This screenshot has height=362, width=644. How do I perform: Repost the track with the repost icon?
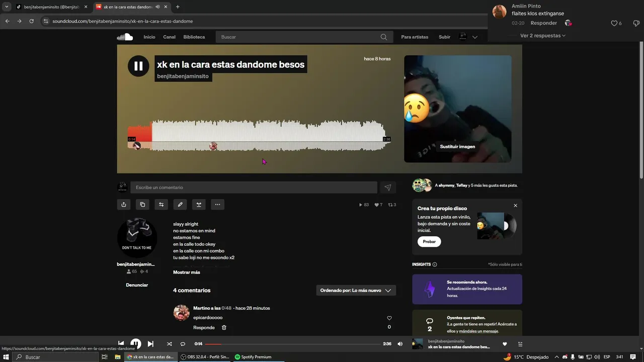pyautogui.click(x=161, y=205)
